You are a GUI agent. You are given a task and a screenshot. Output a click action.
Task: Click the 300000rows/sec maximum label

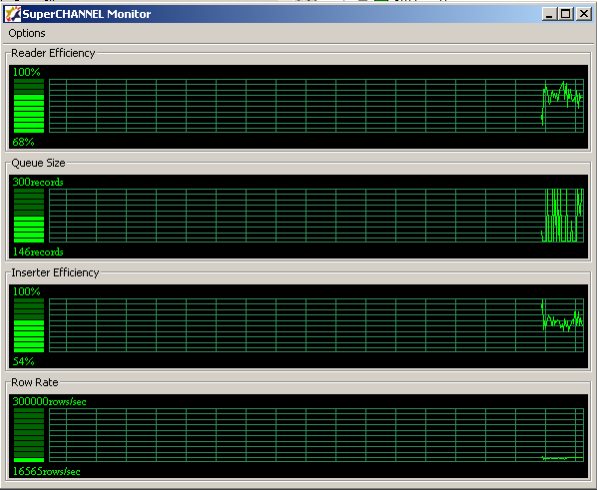(x=49, y=401)
